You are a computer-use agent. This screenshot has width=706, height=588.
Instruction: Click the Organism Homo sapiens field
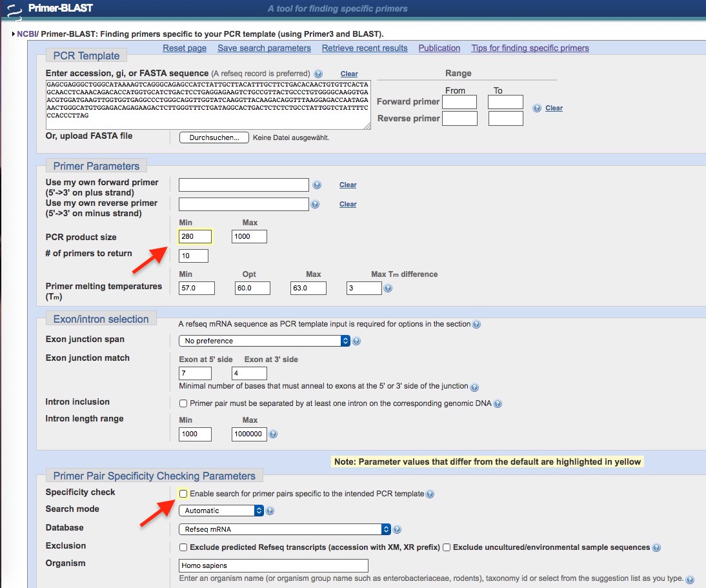274,565
